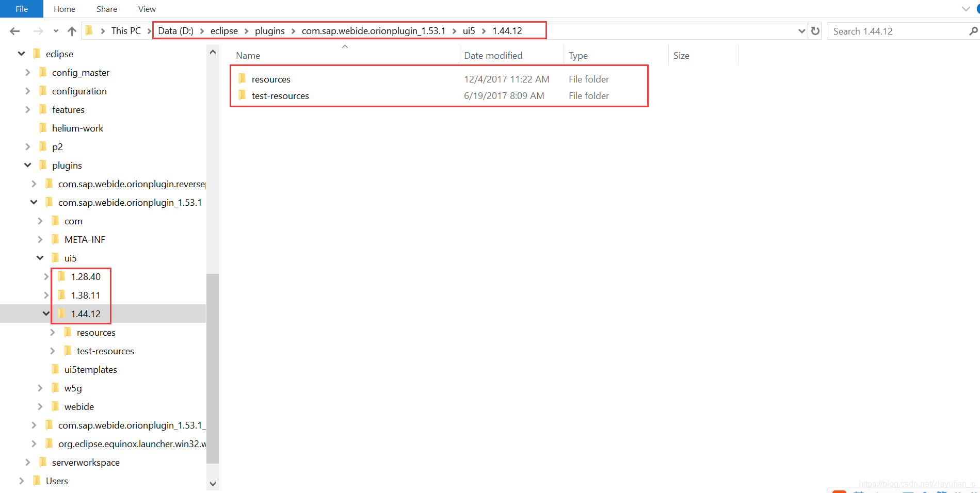Click the navigation pane scrollbar thumb
The width and height of the screenshot is (980, 493).
click(x=213, y=368)
